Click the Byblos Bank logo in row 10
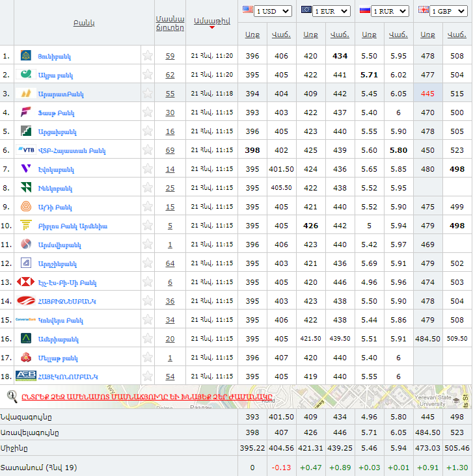Viewport: 473px width, 476px height. click(x=26, y=225)
